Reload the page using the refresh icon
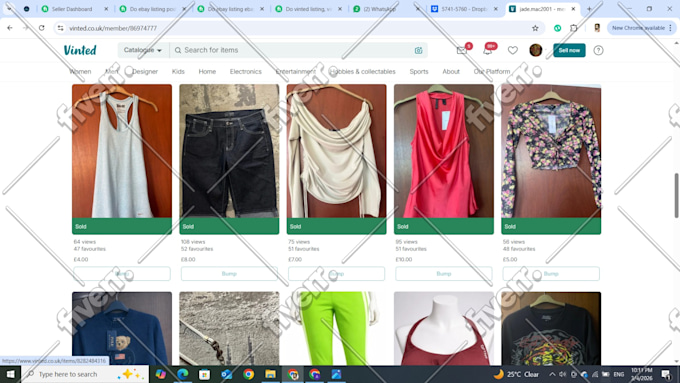The width and height of the screenshot is (680, 383). (x=42, y=28)
